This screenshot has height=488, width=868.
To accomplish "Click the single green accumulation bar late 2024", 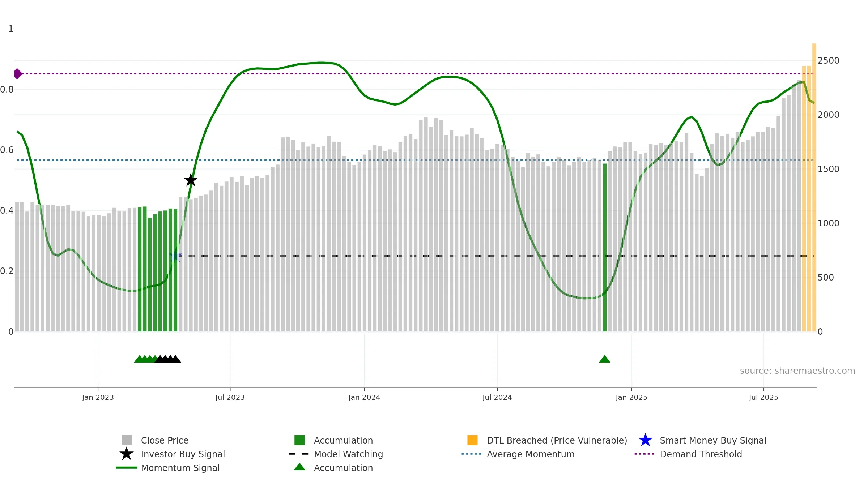I will pos(605,248).
